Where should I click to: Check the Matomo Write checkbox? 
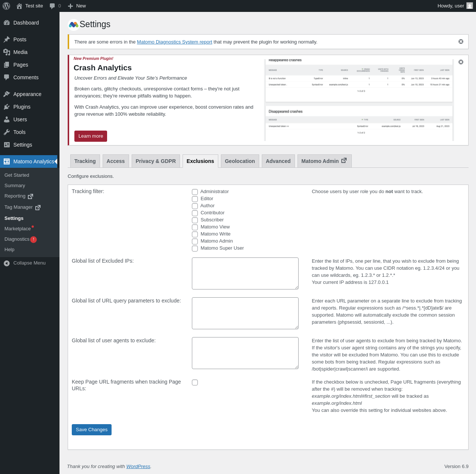pyautogui.click(x=195, y=234)
